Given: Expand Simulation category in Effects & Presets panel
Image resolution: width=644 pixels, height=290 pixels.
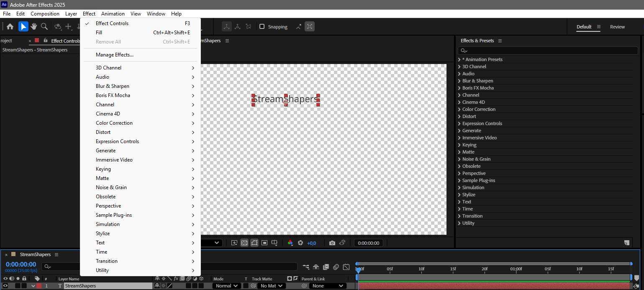Looking at the screenshot, I should click(459, 187).
